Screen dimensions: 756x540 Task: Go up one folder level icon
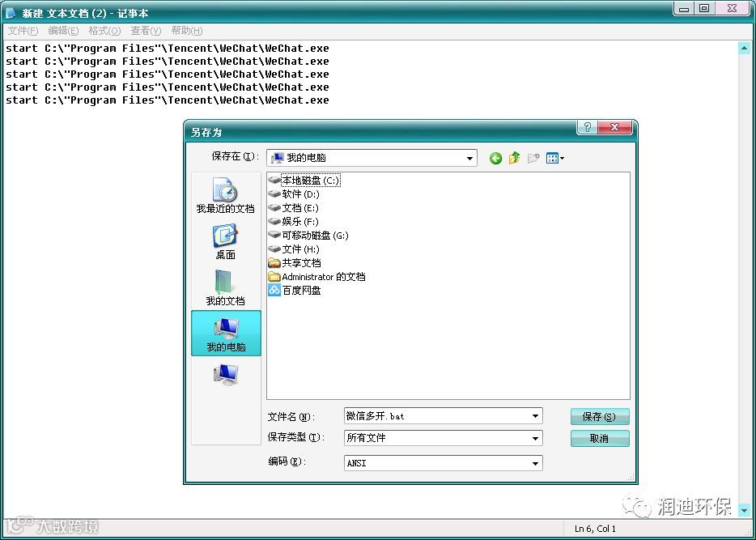click(514, 158)
